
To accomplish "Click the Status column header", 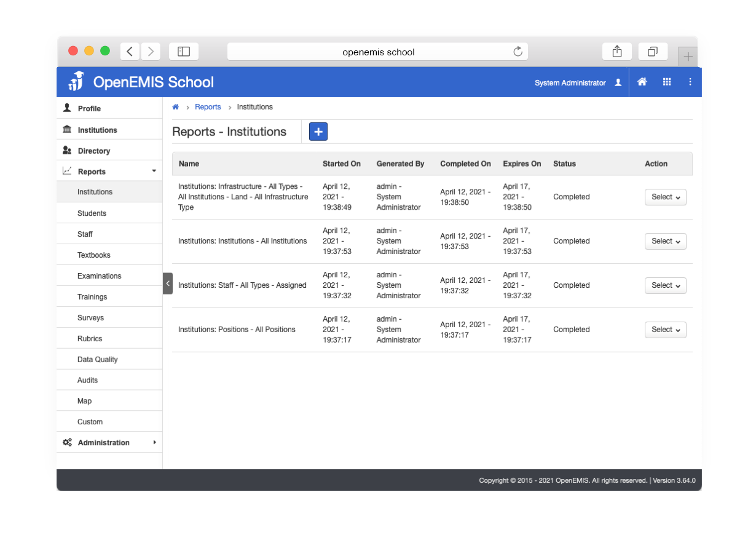I will 565,164.
